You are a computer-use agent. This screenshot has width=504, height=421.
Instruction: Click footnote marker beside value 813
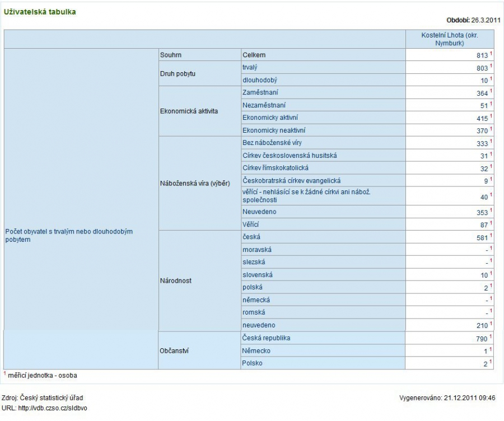pyautogui.click(x=491, y=53)
